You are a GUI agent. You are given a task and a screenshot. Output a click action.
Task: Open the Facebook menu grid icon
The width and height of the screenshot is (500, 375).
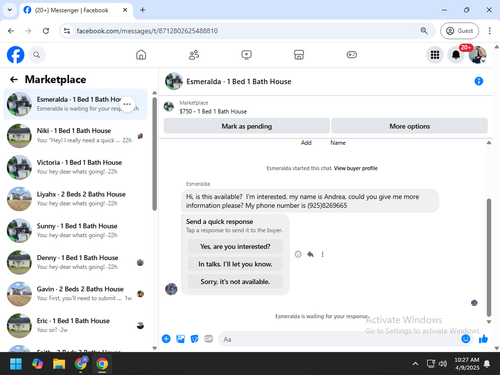[435, 55]
